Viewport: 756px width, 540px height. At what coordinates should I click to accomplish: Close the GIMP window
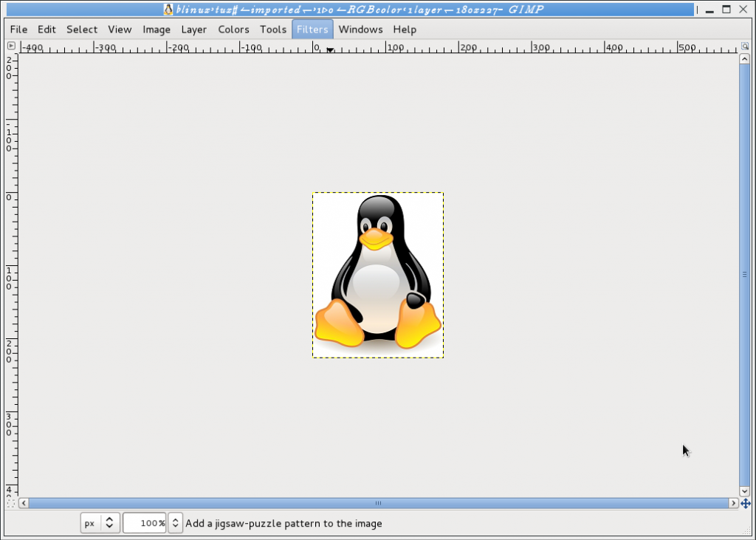click(743, 10)
